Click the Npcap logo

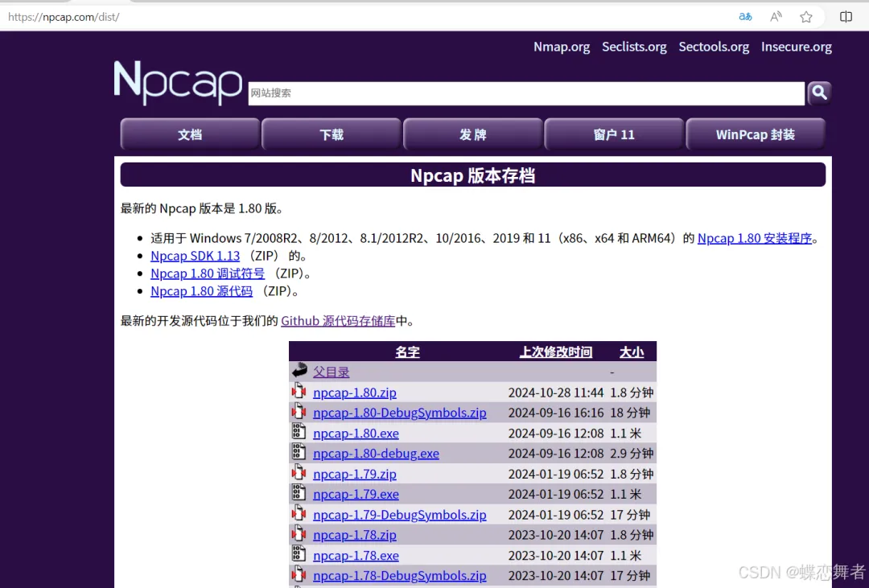[x=179, y=83]
